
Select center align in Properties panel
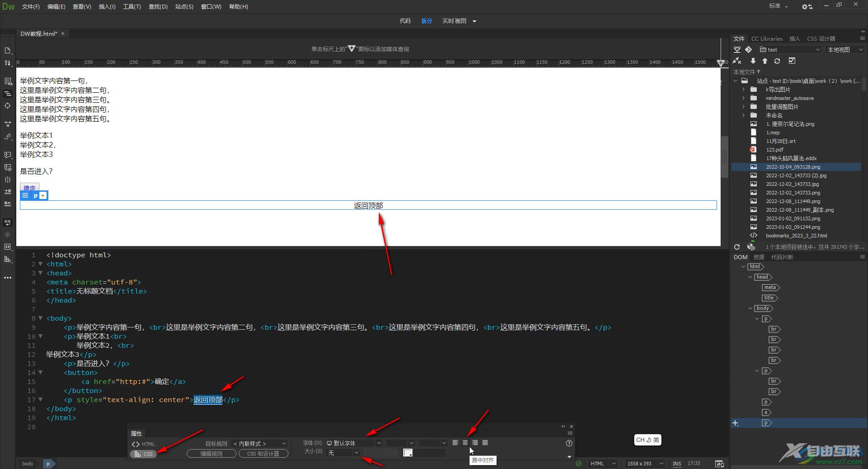(x=465, y=443)
